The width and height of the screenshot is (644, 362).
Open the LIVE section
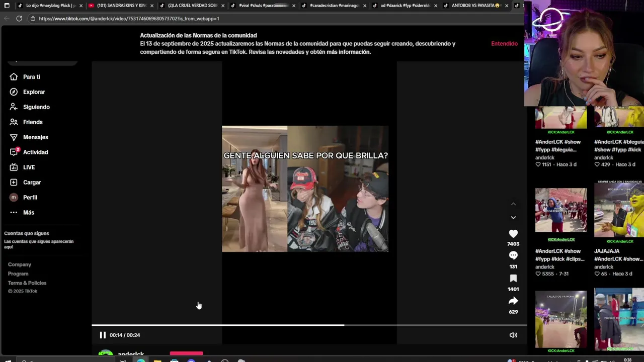pyautogui.click(x=29, y=167)
